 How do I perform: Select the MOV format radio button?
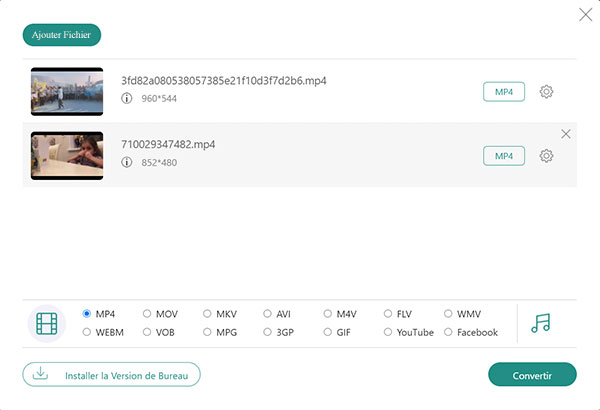[148, 314]
